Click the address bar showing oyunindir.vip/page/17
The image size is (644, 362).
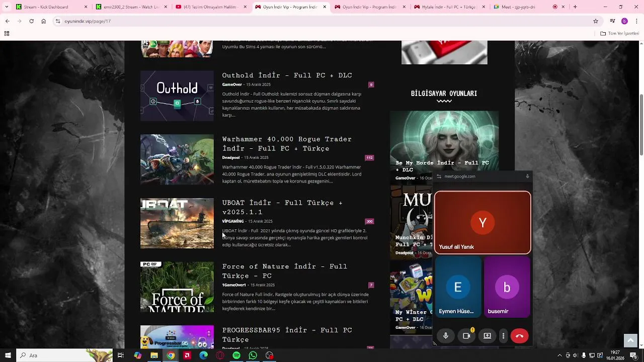(327, 21)
